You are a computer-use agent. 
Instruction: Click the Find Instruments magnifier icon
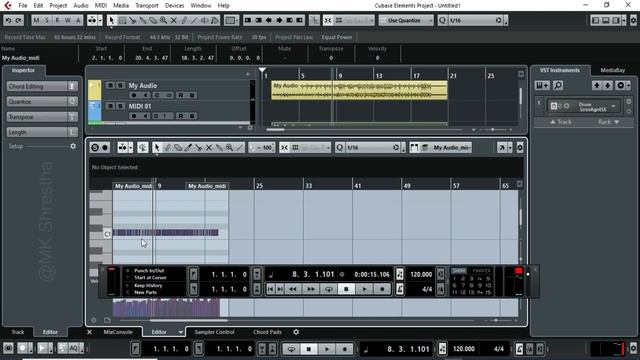pos(558,85)
